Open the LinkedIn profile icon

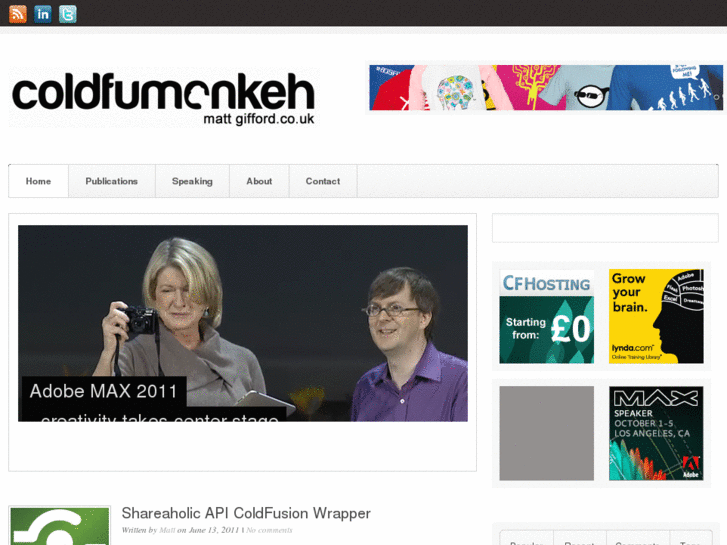(43, 14)
